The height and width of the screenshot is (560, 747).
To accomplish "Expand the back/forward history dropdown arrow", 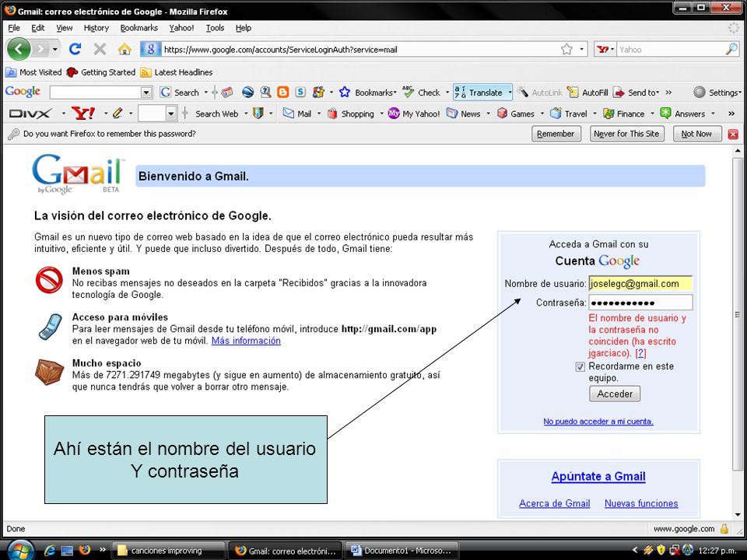I will (x=55, y=49).
